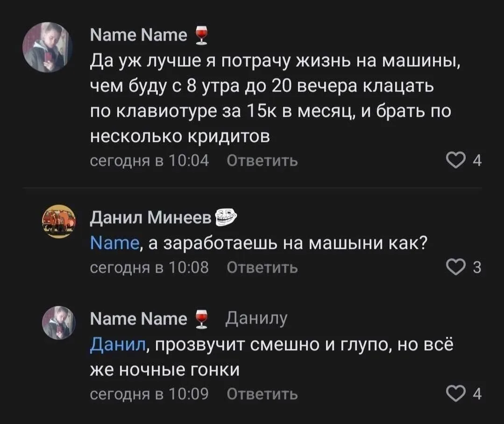Screen dimensions: 504x424
Task: Open avatar beside the ночные гонки reply
Action: [59, 323]
